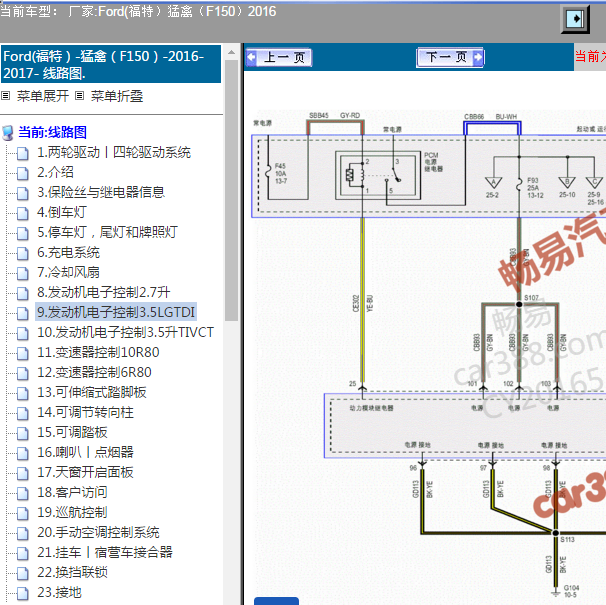Open 4.倒车灯 diagram
This screenshot has height=605, width=606.
tap(62, 212)
